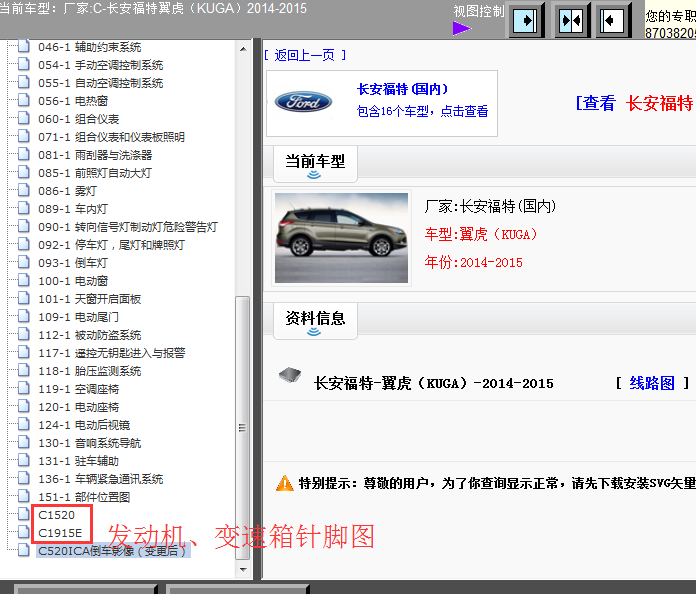The width and height of the screenshot is (696, 594).
Task: Open the 长安福特 (国内) brand link
Action: coord(402,89)
